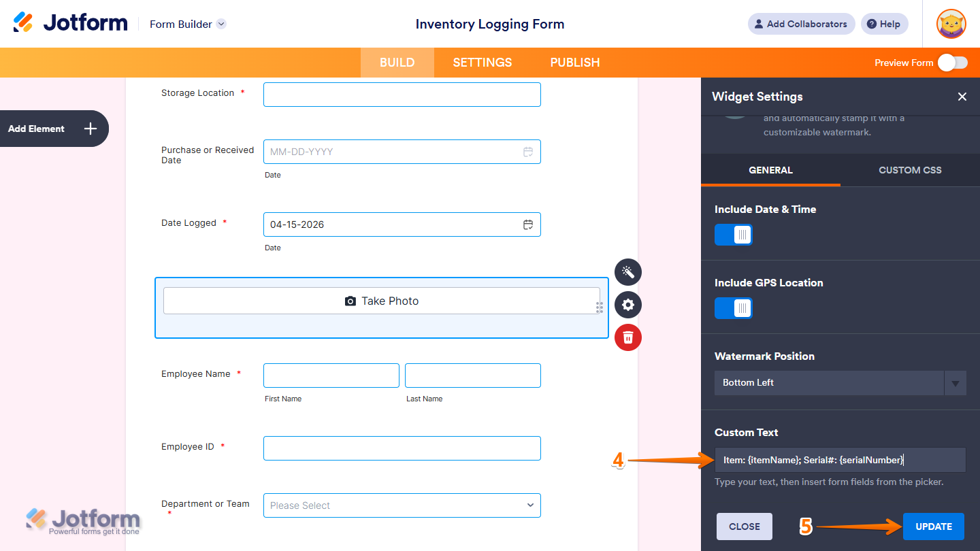The width and height of the screenshot is (980, 551).
Task: Disable Include GPS Location
Action: pyautogui.click(x=733, y=308)
